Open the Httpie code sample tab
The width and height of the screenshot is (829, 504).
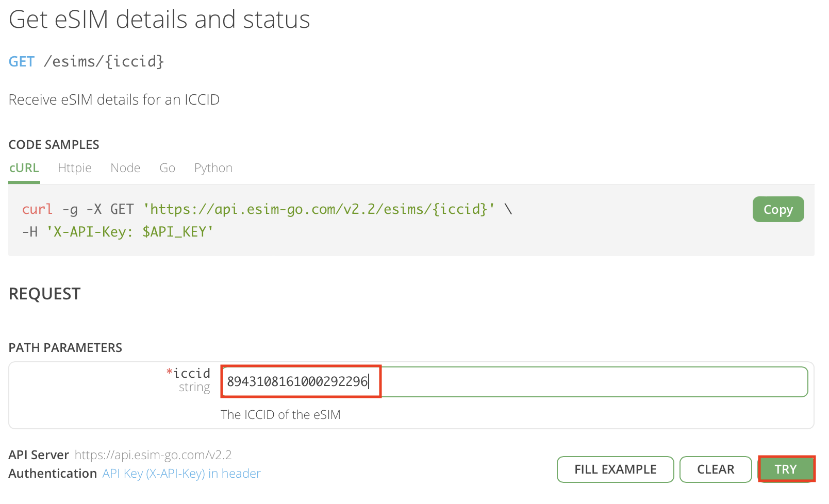75,168
